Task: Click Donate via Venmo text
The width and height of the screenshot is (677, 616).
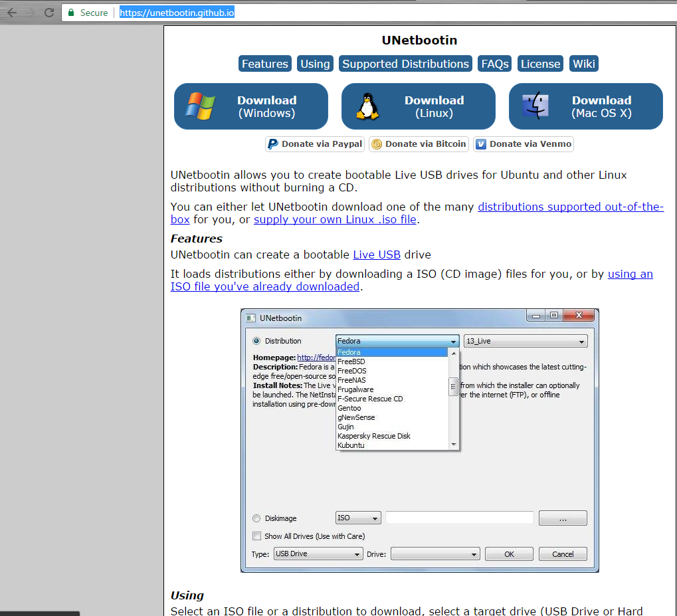Action: [530, 144]
